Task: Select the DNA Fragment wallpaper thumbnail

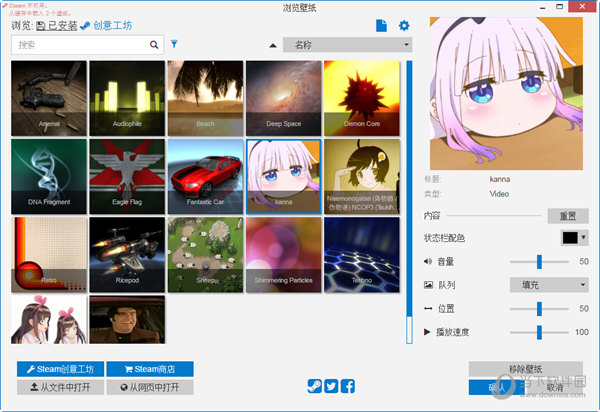Action: (49, 176)
